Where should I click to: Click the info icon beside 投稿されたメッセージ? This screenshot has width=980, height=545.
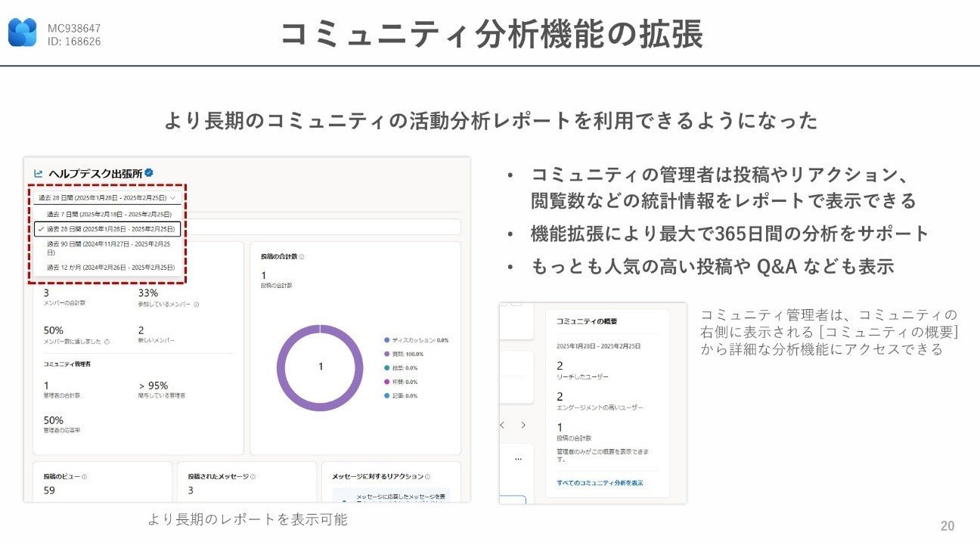tap(253, 477)
